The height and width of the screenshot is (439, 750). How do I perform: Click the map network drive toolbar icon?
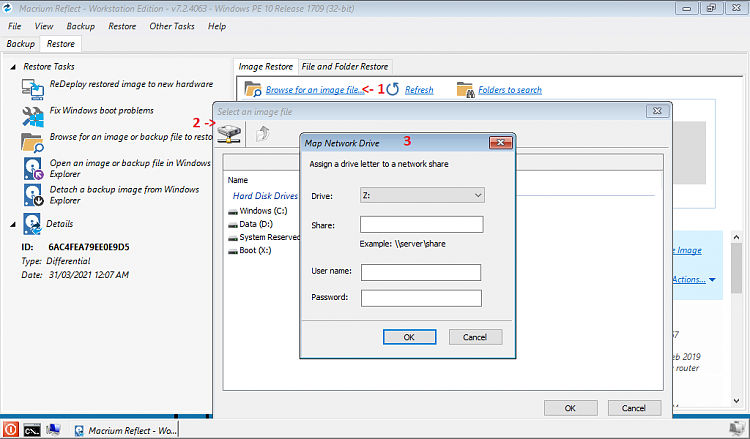click(229, 133)
